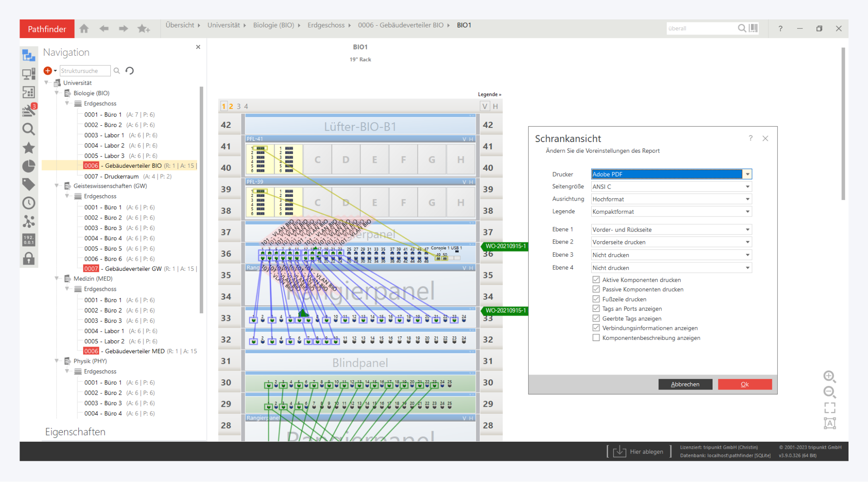Screen dimensions: 868x482
Task: Toggle Fußzeile drucken checkbox
Action: 596,299
